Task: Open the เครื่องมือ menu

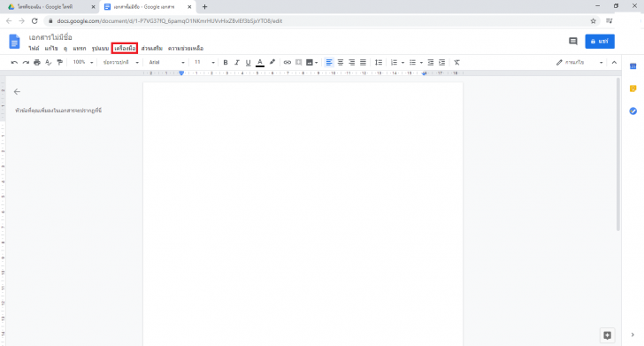Action: pos(125,49)
